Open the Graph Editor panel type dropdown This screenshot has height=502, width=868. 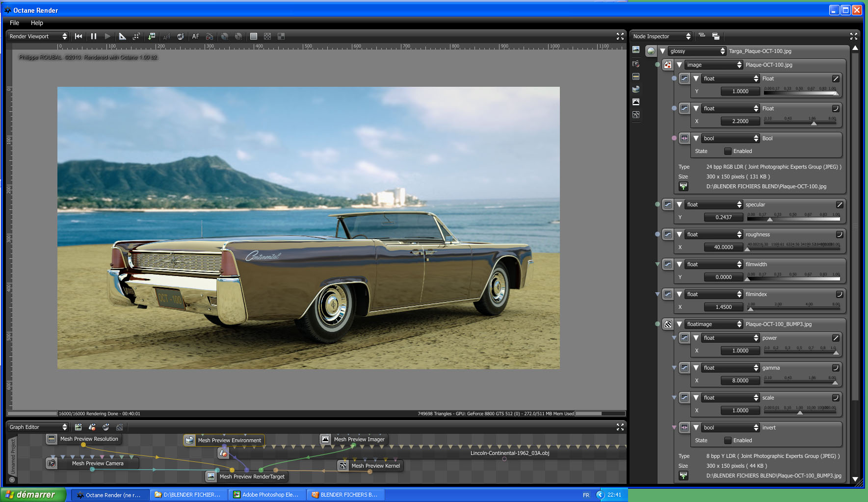coord(38,427)
